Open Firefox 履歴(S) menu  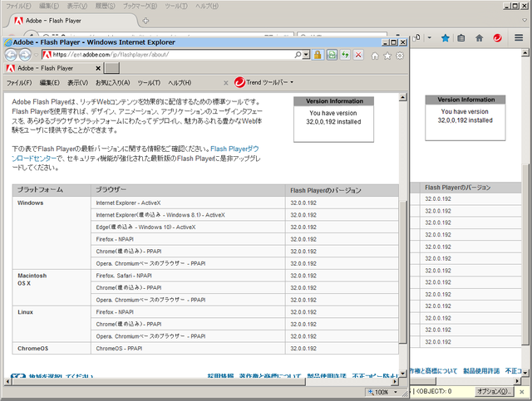point(105,6)
